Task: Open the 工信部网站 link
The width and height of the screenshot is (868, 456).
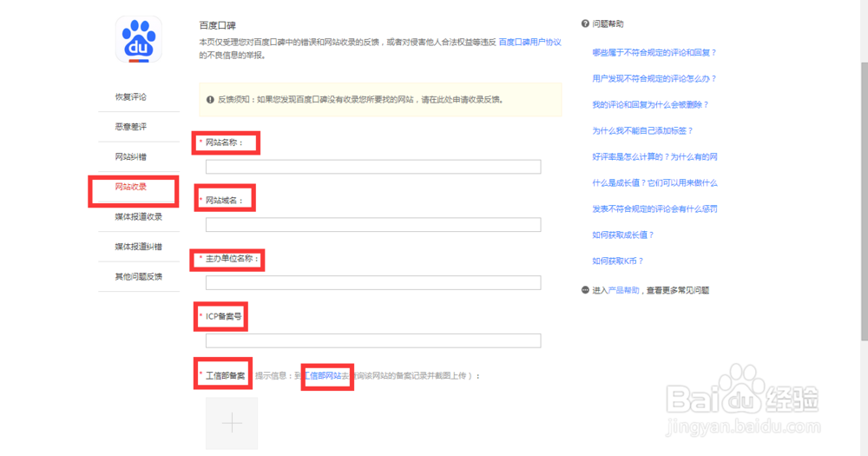Action: point(323,376)
